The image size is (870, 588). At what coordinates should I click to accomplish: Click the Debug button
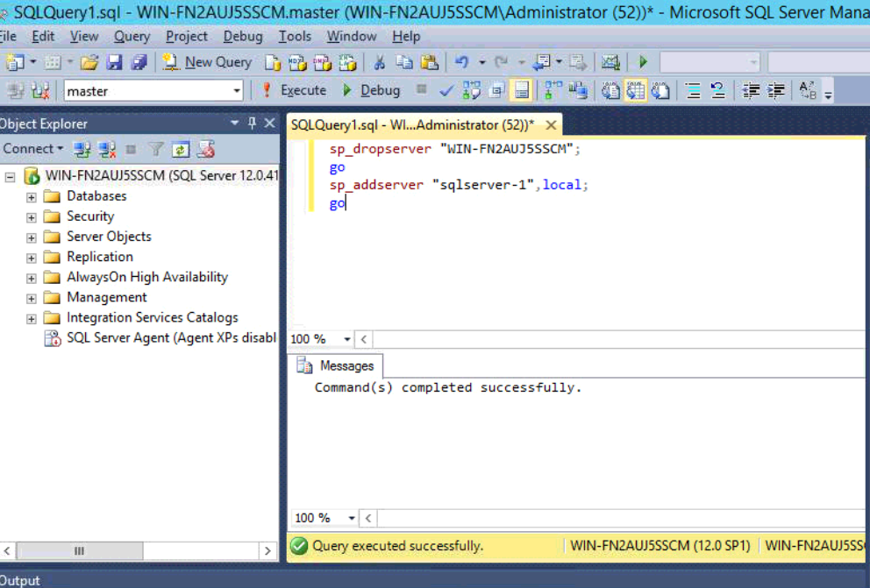click(371, 90)
